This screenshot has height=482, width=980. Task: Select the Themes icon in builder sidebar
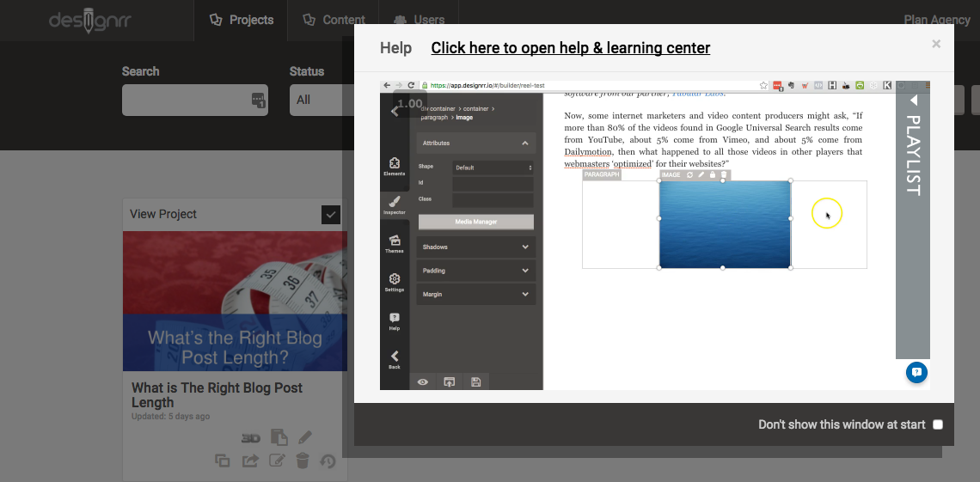coord(394,244)
